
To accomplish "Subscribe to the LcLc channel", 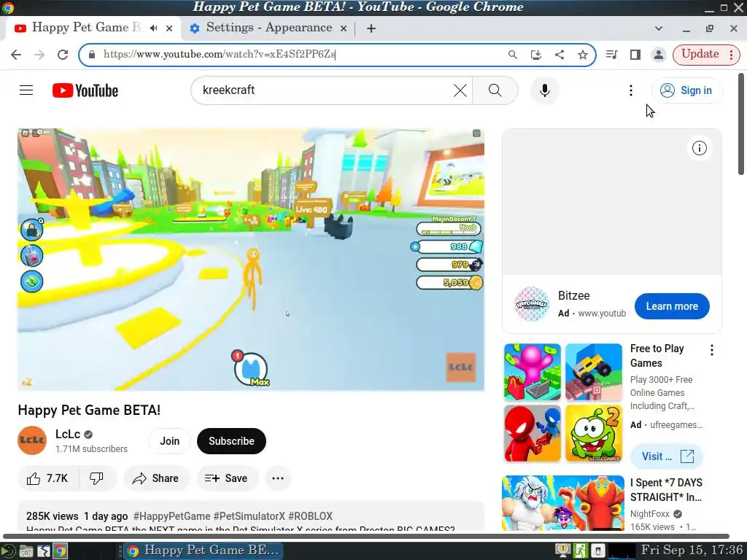I will [x=231, y=441].
